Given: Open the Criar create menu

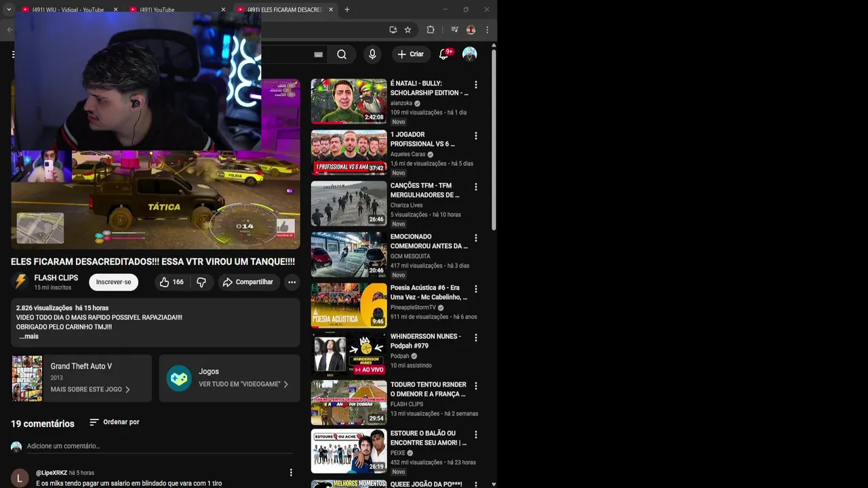Looking at the screenshot, I should [411, 54].
